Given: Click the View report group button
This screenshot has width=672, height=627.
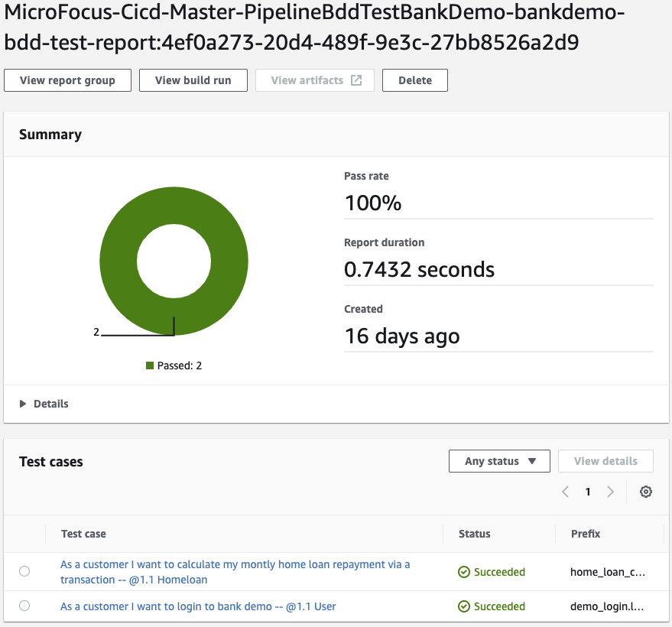Looking at the screenshot, I should click(67, 80).
